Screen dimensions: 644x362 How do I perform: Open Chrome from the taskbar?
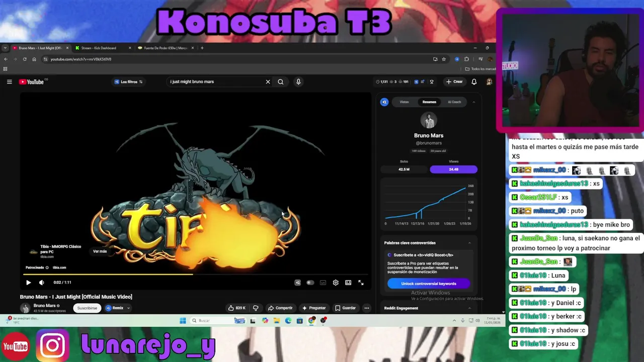(312, 321)
